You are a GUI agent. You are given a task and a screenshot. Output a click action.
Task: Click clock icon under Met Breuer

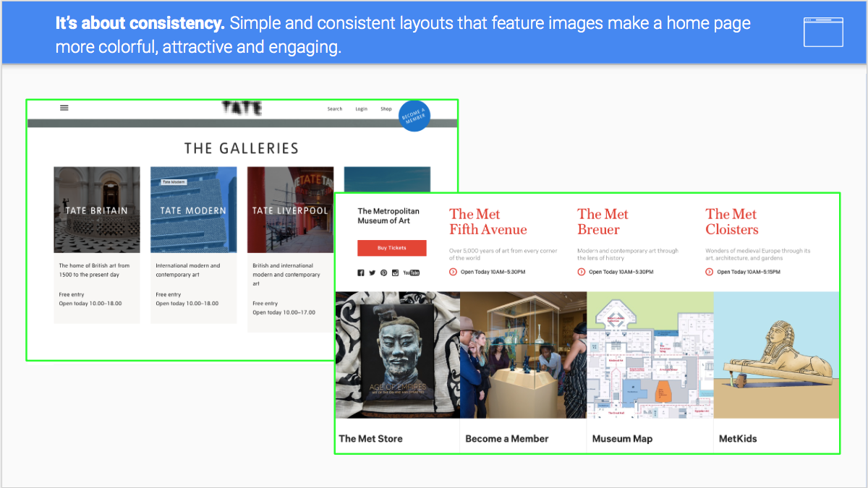pyautogui.click(x=581, y=272)
